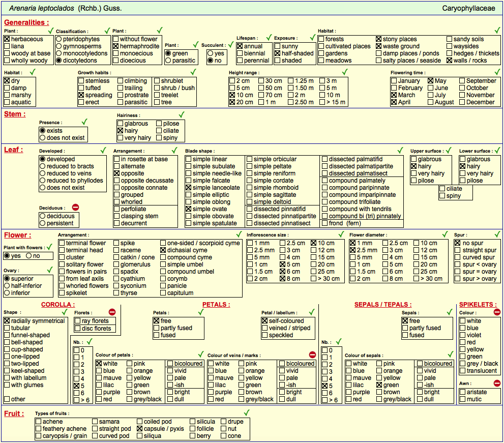Click the green check mark beside Exposure

[x=312, y=38]
